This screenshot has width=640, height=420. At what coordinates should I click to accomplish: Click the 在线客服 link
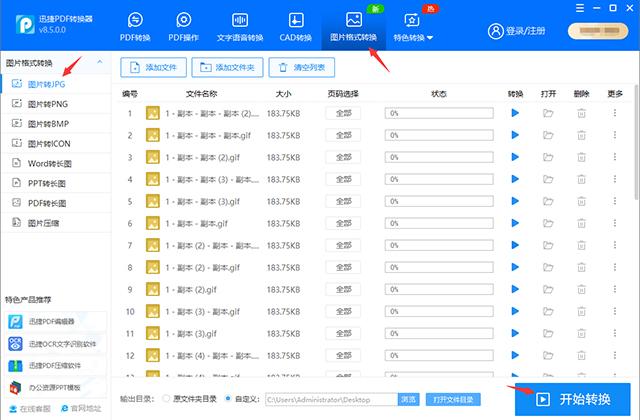click(30, 409)
